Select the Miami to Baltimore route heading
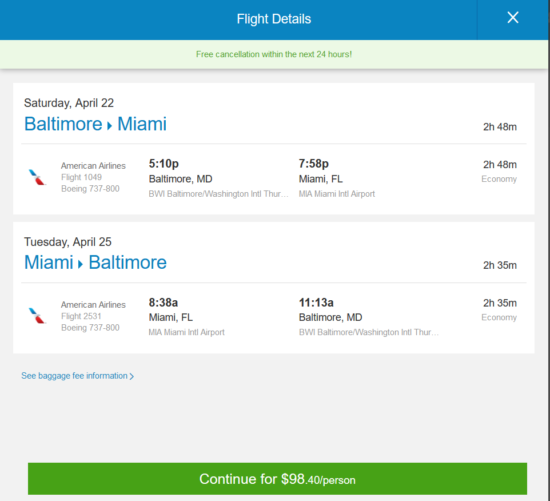Image resolution: width=550 pixels, height=501 pixels. click(95, 262)
